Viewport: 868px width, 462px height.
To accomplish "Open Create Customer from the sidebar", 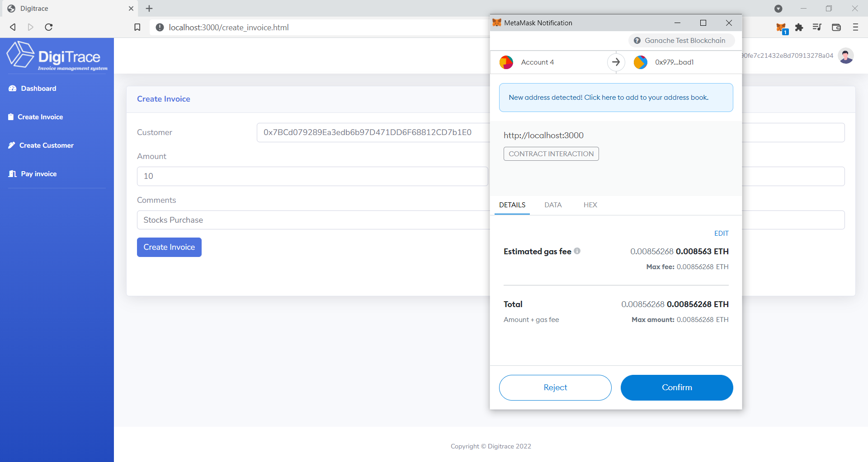I will 46,145.
